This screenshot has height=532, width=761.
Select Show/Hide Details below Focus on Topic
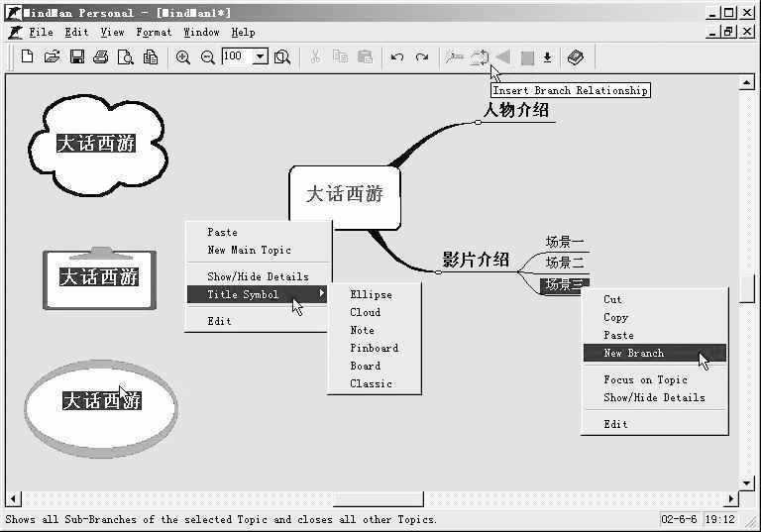click(655, 397)
